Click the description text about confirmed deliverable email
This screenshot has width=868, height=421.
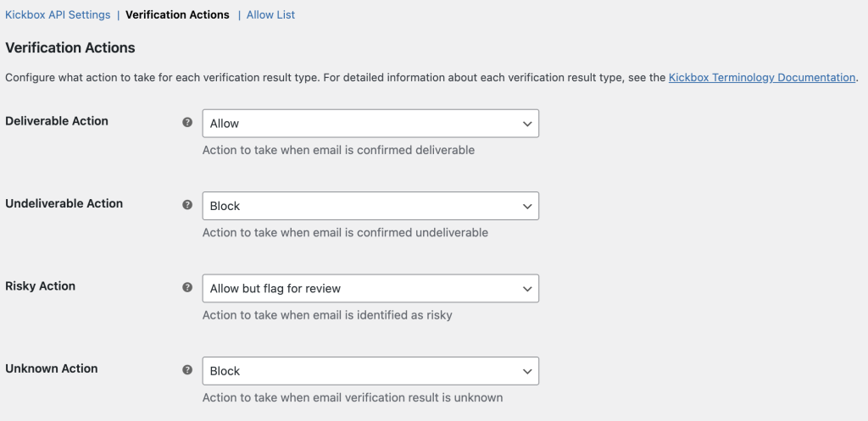(x=338, y=150)
